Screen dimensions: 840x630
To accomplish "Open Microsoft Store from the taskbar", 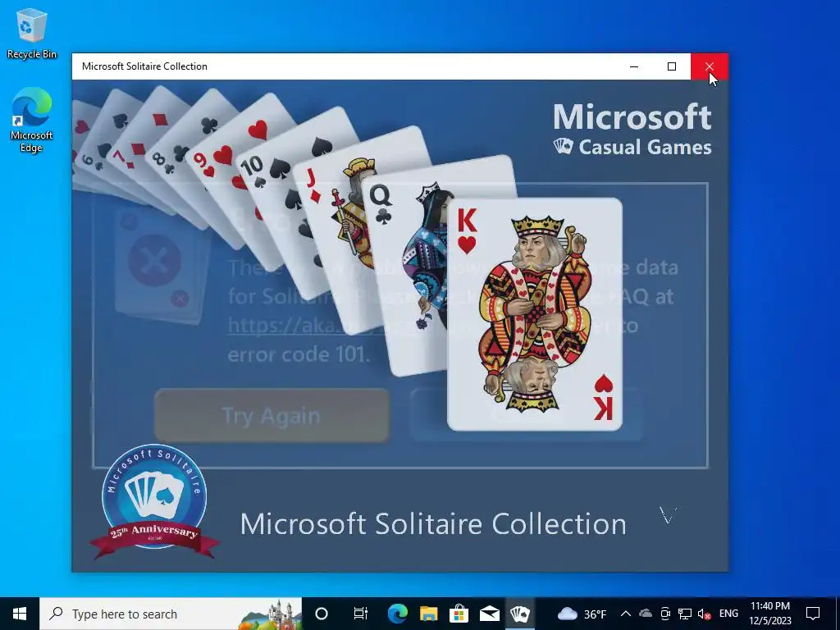I will point(459,614).
